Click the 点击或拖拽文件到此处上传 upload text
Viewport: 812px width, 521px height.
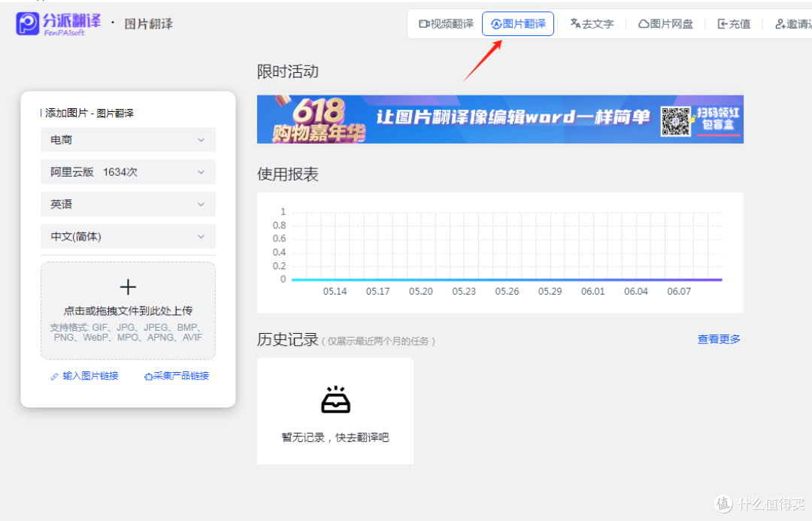pyautogui.click(x=128, y=310)
